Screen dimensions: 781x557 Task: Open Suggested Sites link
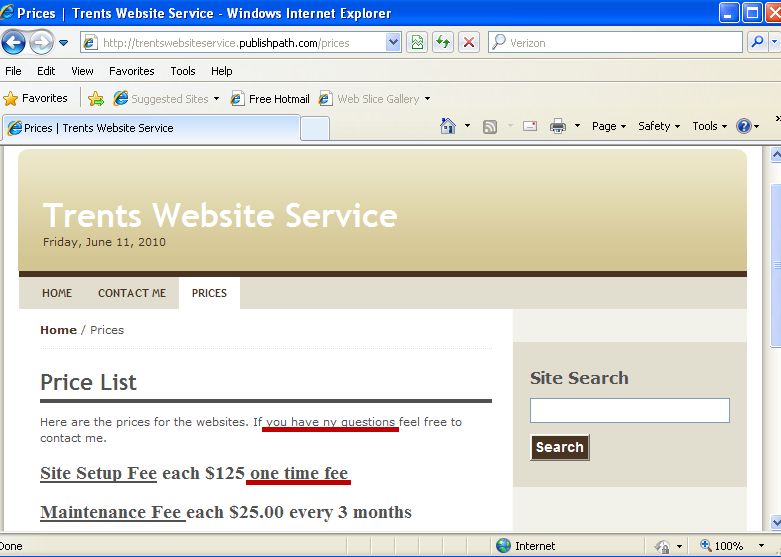(x=160, y=99)
